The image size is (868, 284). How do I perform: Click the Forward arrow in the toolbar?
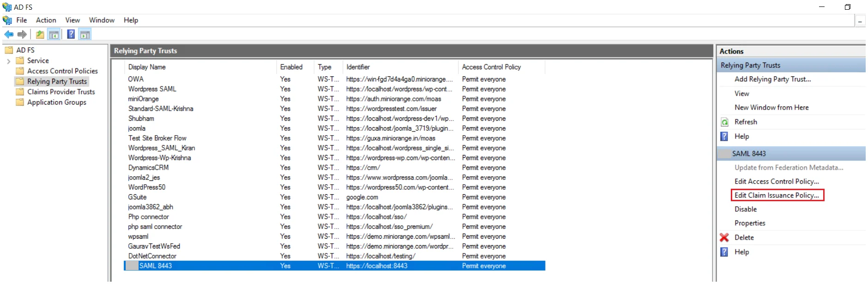click(22, 34)
